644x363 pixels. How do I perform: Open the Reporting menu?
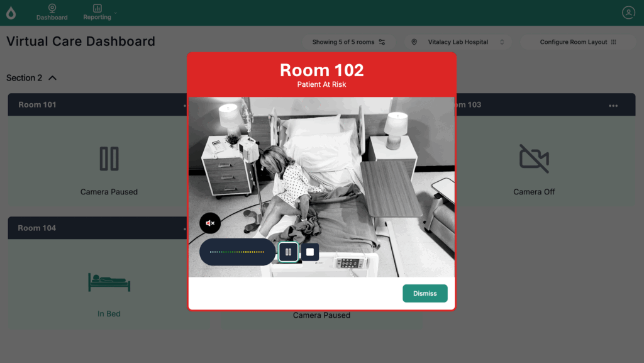click(x=97, y=13)
